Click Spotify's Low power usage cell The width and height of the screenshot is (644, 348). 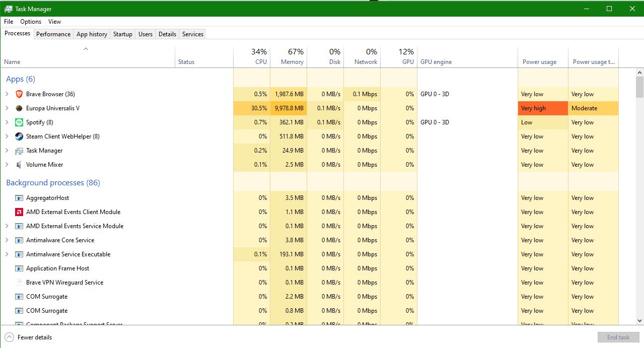coord(543,122)
